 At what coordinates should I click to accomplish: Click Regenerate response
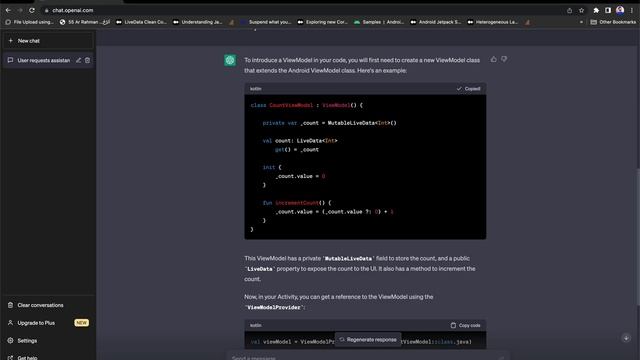(x=368, y=340)
